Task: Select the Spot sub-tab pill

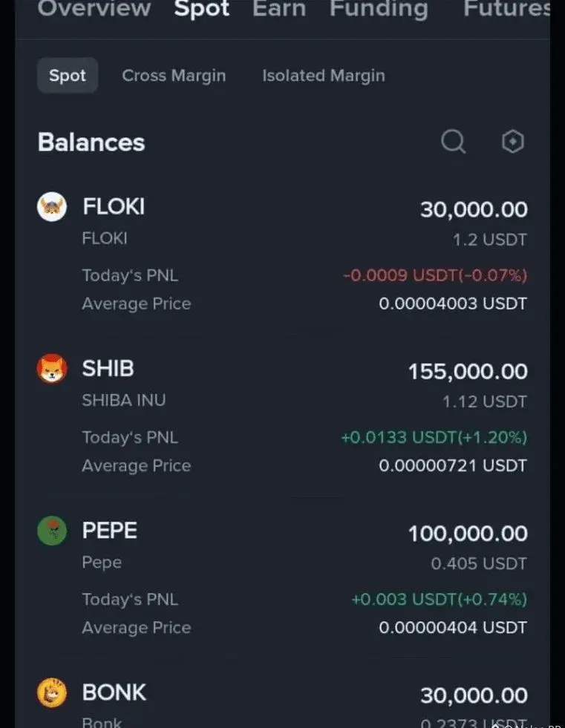Action: coord(68,76)
